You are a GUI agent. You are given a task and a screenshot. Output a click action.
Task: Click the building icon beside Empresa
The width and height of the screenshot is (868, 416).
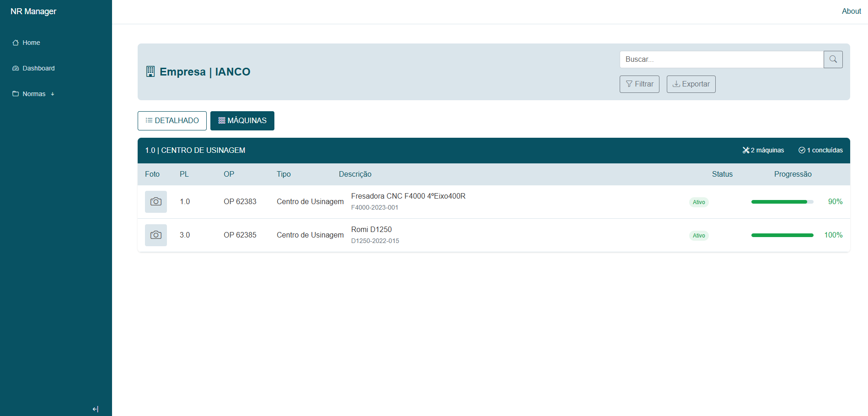point(150,71)
